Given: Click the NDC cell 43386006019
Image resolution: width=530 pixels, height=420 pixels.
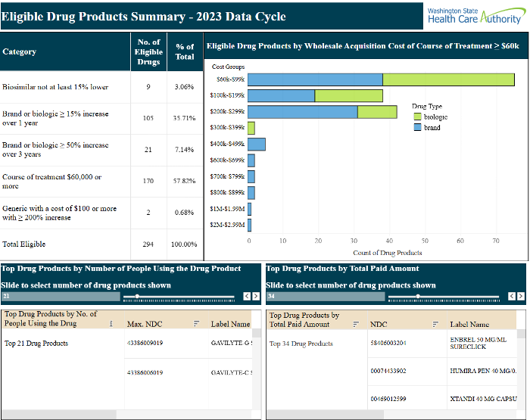Looking at the screenshot, I should (145, 372).
